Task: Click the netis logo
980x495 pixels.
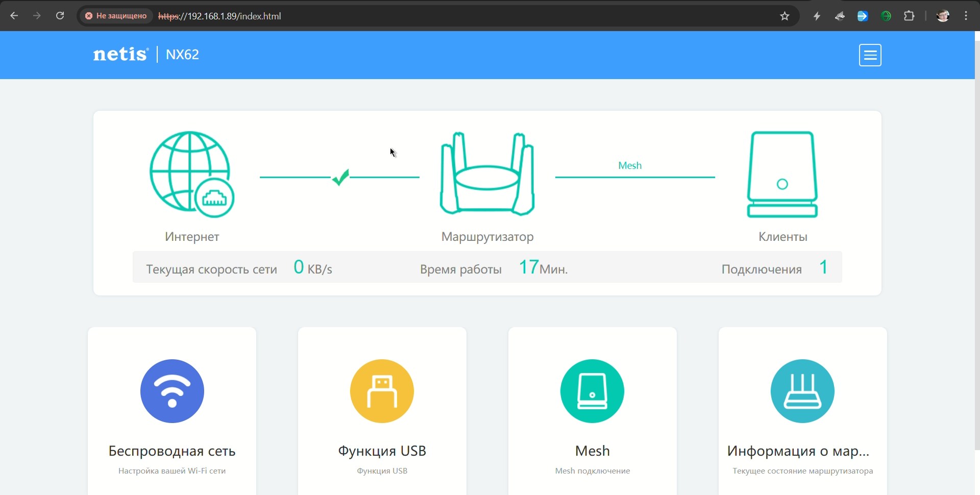Action: [120, 54]
